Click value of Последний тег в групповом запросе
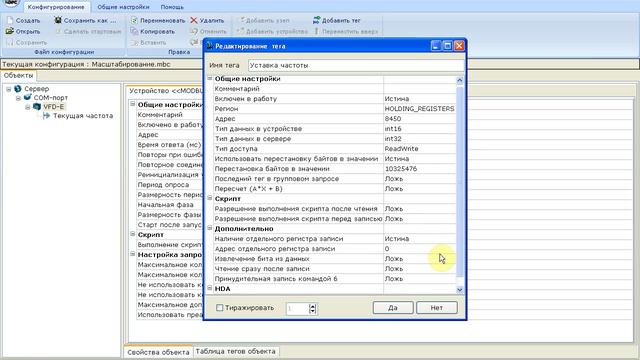640x360 pixels. (393, 179)
